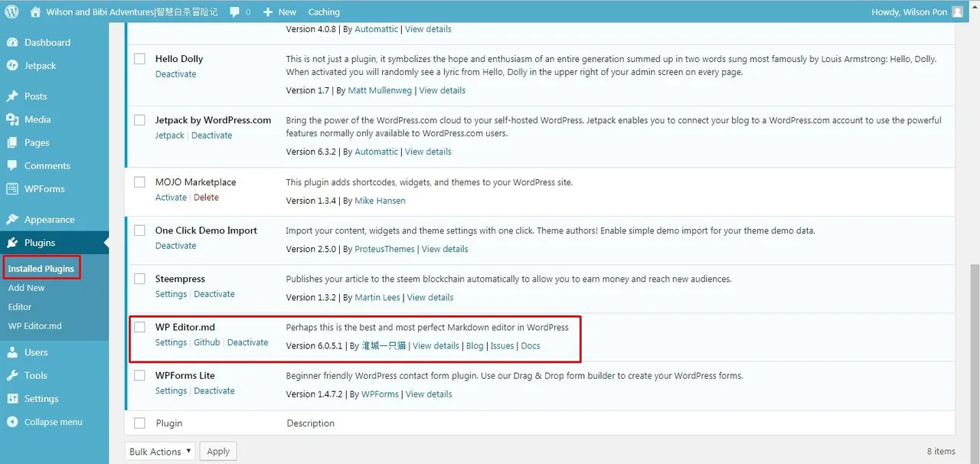
Task: Tick the WPForms Lite checkbox
Action: pyautogui.click(x=139, y=375)
